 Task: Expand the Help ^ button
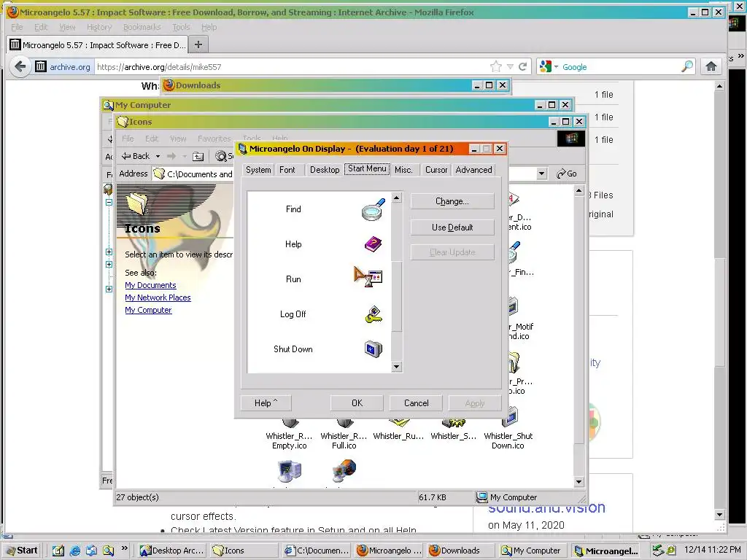[x=266, y=403]
